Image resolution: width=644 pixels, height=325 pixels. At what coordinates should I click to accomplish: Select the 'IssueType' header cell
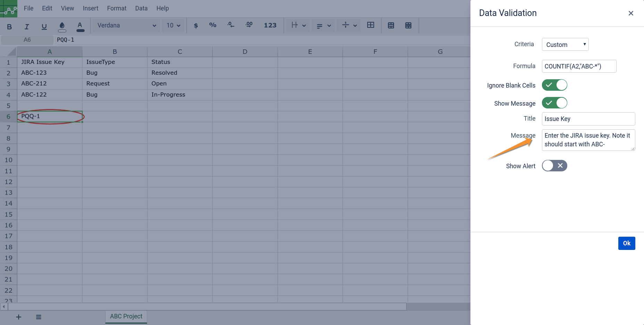[115, 62]
